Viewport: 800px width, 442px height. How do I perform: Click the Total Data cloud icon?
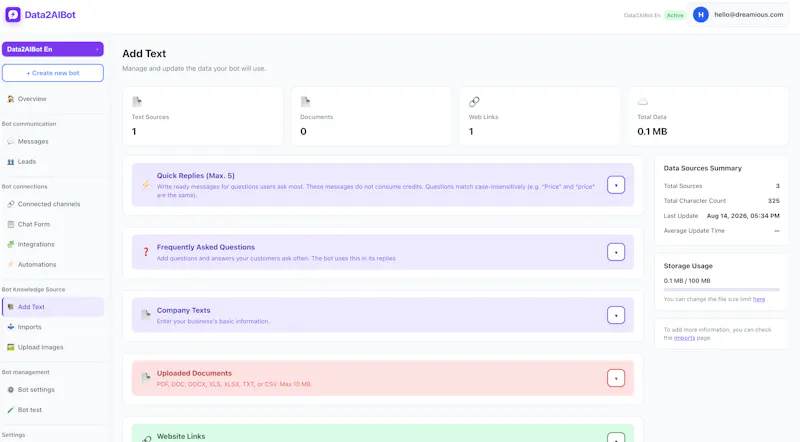pyautogui.click(x=643, y=102)
